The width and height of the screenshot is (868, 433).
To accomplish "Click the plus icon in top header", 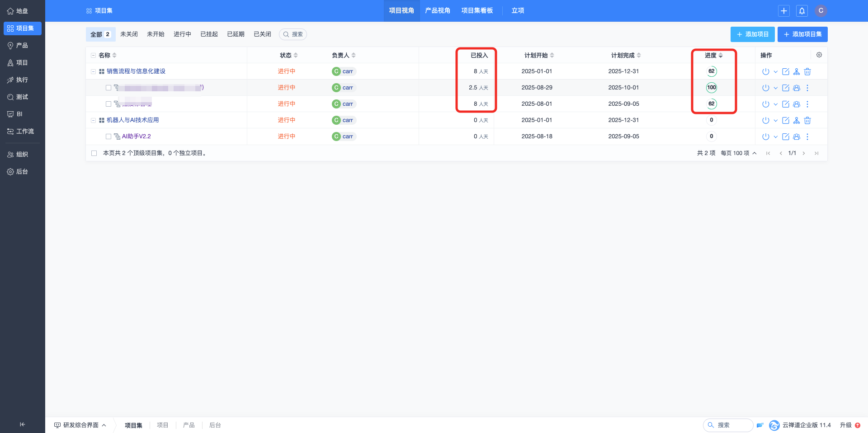I will [784, 11].
